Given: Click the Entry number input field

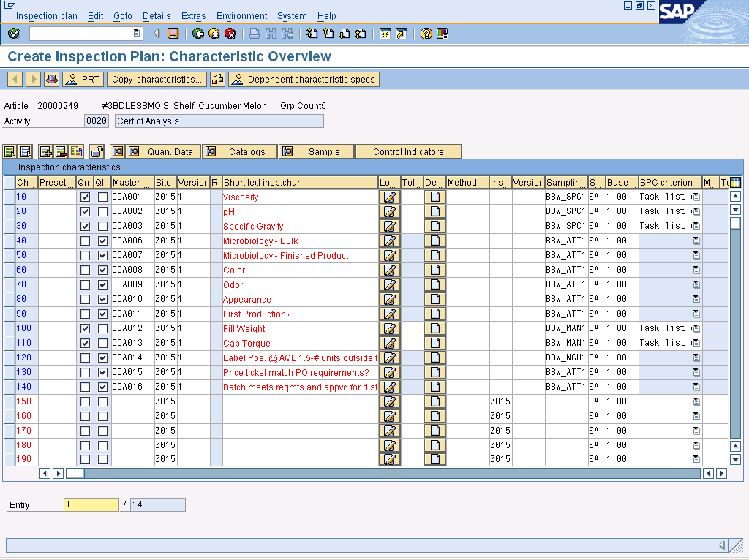Looking at the screenshot, I should click(91, 504).
